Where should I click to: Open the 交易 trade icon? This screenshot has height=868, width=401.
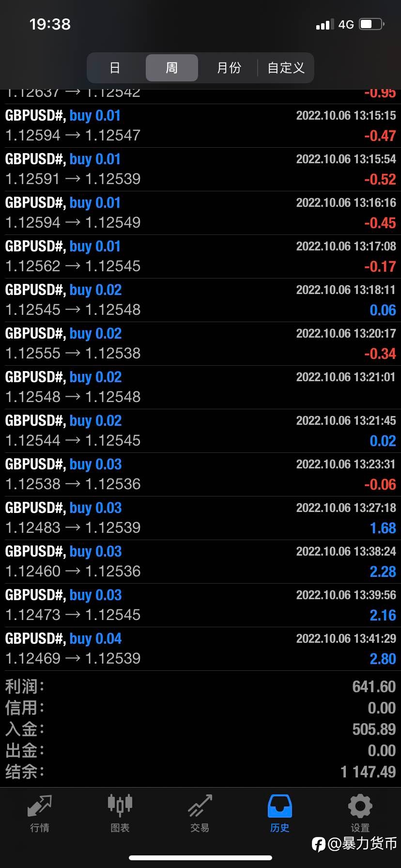[200, 806]
